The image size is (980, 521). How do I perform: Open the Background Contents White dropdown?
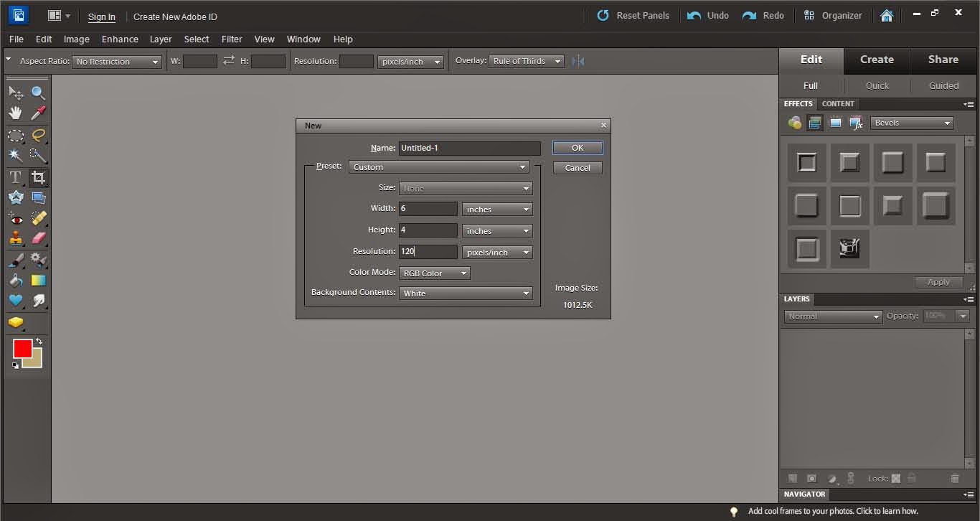[466, 294]
